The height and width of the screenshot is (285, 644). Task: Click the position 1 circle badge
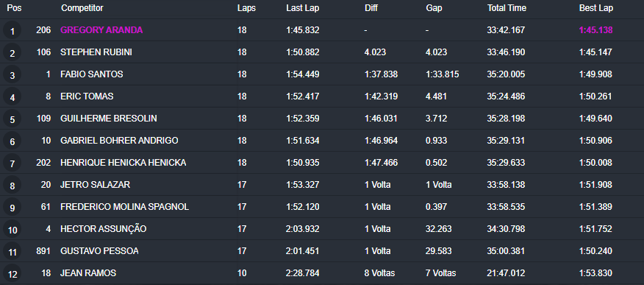pyautogui.click(x=12, y=30)
